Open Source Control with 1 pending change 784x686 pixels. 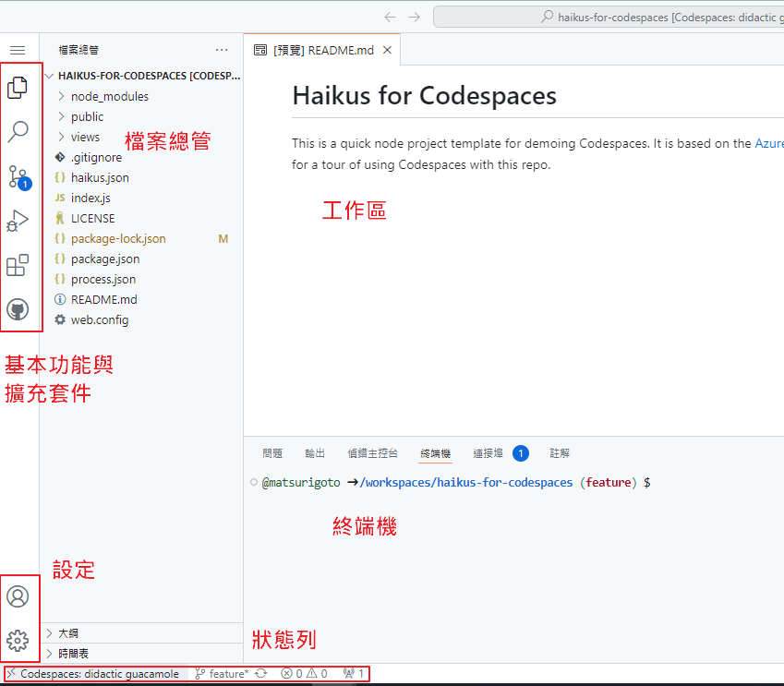coord(19,177)
